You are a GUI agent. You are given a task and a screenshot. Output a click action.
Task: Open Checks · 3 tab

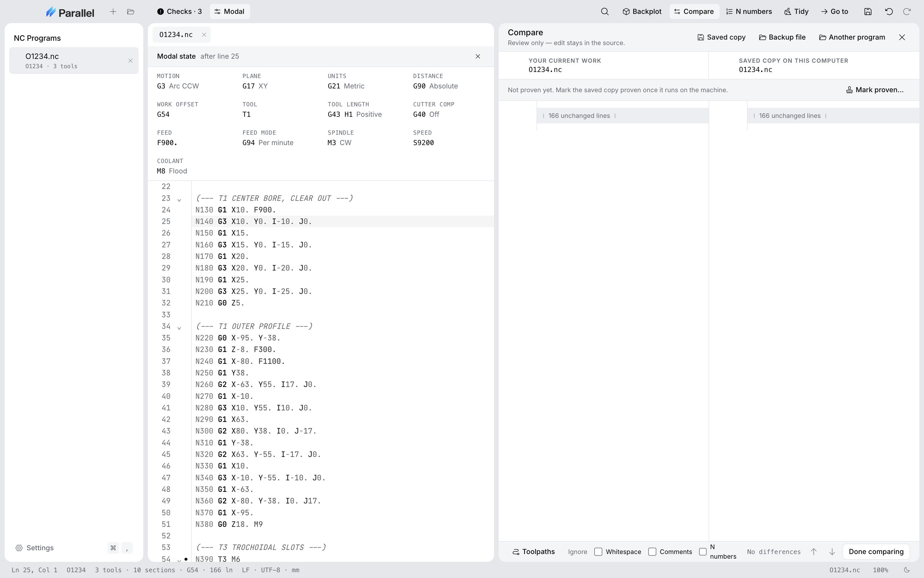coord(179,12)
